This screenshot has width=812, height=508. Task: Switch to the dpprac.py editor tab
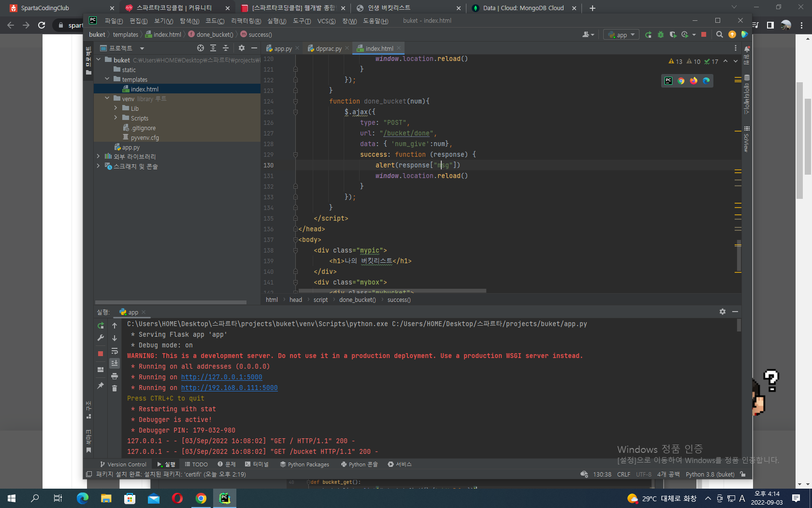click(328, 48)
